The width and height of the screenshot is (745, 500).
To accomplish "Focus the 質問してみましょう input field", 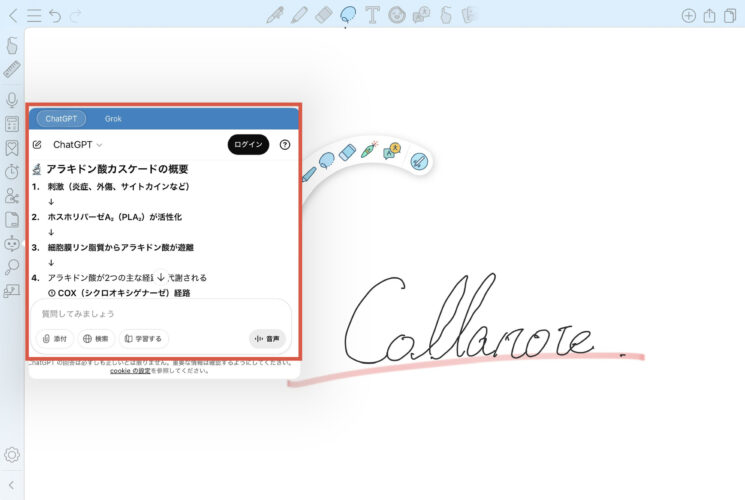I will tap(161, 314).
